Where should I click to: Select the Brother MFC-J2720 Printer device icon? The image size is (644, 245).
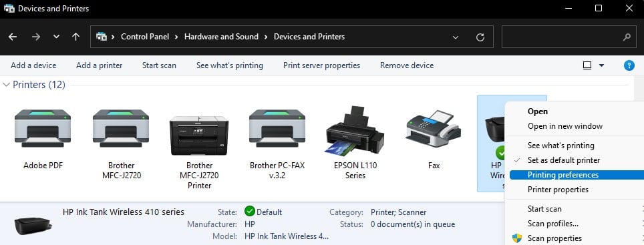199,135
